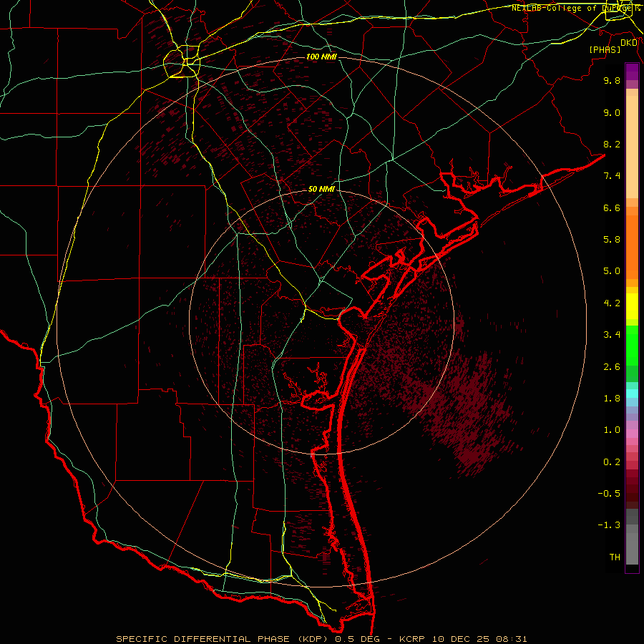Click the 5.8 value on the scale
This screenshot has height=644, width=644.
pyautogui.click(x=612, y=240)
